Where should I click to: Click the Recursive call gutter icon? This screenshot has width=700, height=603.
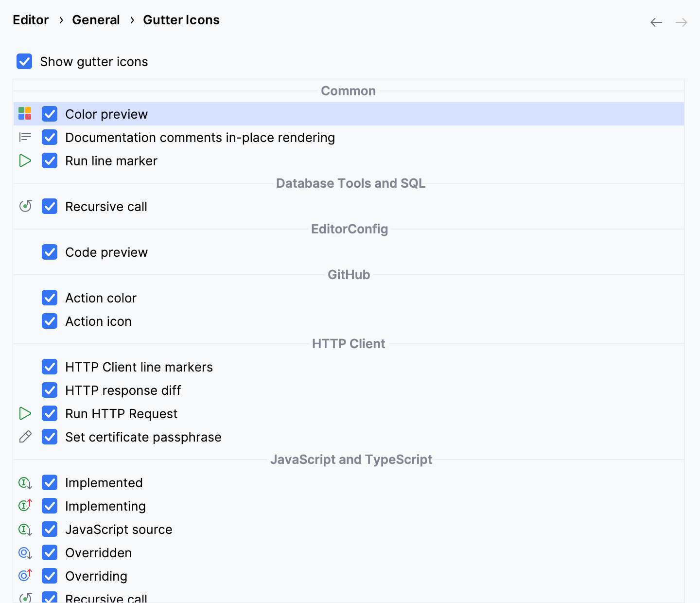pos(25,206)
